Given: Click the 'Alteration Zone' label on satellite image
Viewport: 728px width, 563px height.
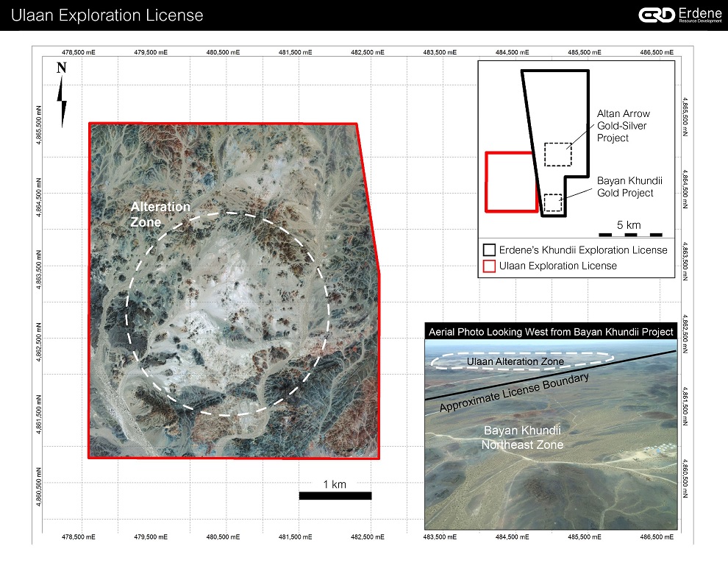Looking at the screenshot, I should point(160,214).
